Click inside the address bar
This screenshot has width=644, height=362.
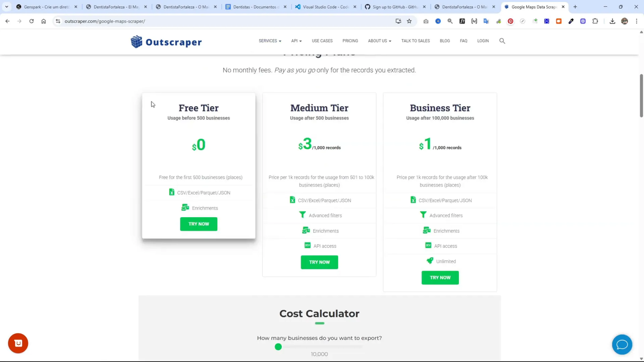pyautogui.click(x=161, y=21)
